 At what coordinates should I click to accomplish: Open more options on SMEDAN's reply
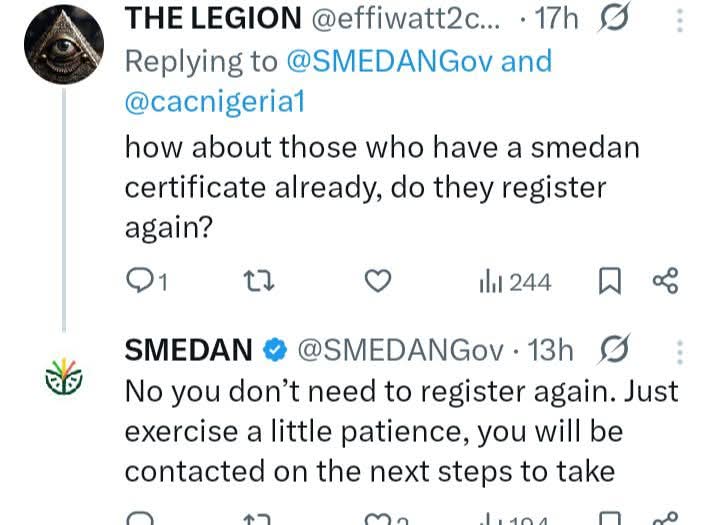click(680, 351)
